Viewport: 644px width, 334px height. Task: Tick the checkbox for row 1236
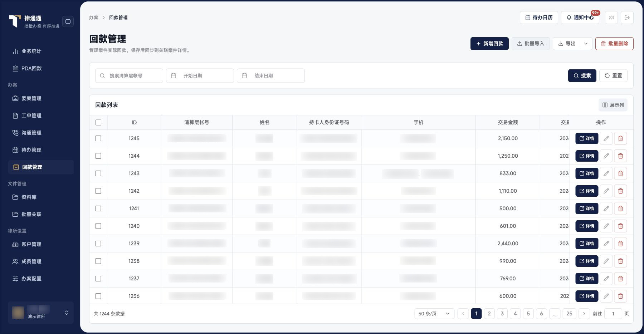98,296
